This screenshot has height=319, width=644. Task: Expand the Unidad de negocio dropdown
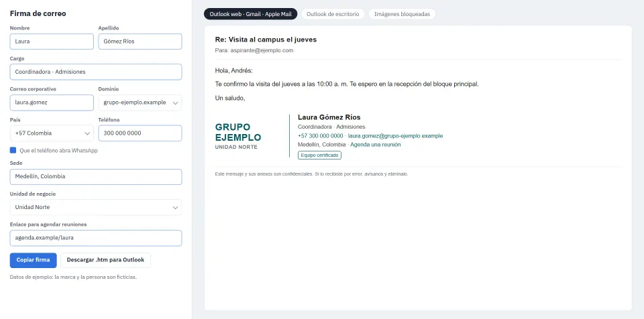click(x=96, y=207)
